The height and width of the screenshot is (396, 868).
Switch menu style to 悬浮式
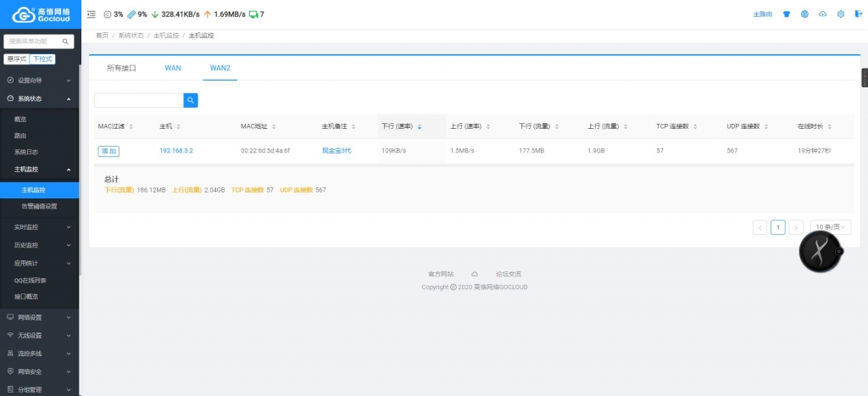tap(16, 59)
